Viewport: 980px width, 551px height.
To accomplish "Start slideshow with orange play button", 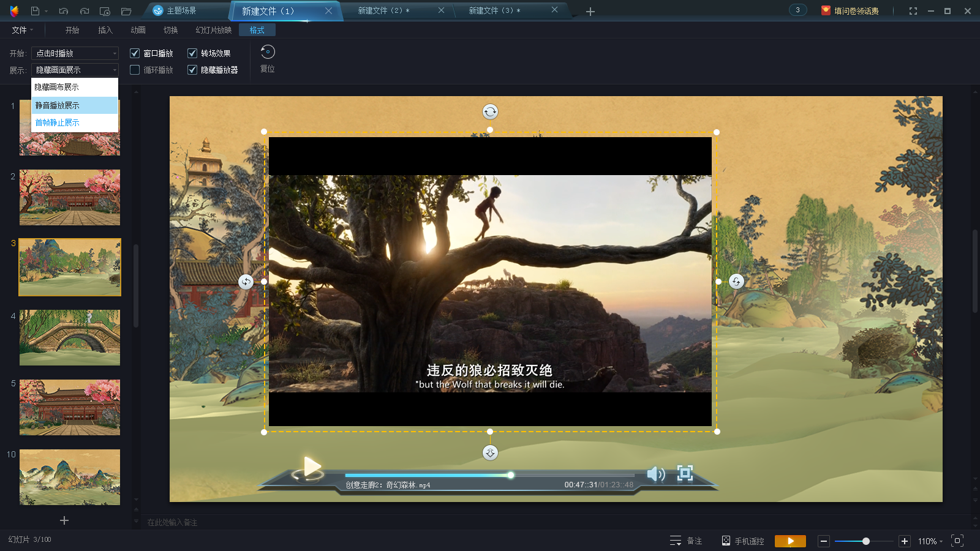I will click(x=790, y=541).
